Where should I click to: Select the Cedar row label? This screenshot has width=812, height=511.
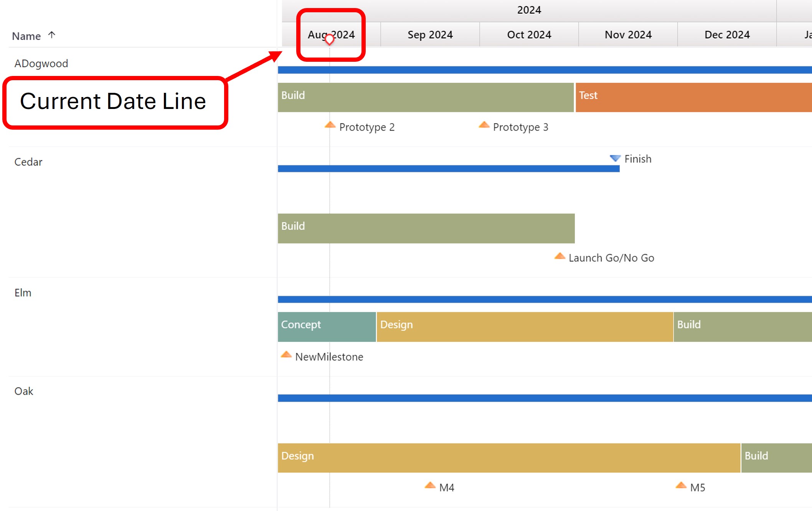28,162
